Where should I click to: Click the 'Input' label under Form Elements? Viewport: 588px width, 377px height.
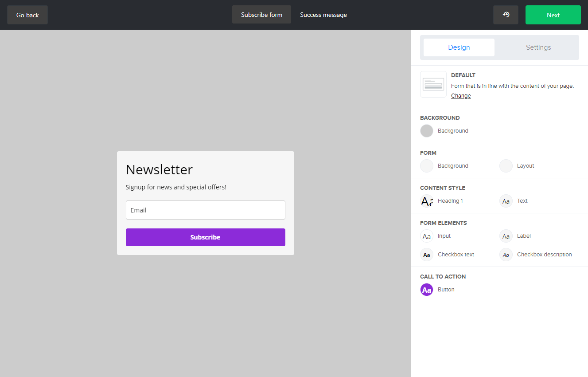tap(444, 236)
